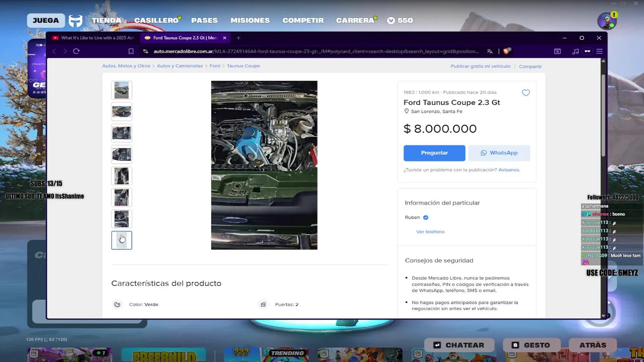Click the color palette icon beside Color: Verde

117,304
